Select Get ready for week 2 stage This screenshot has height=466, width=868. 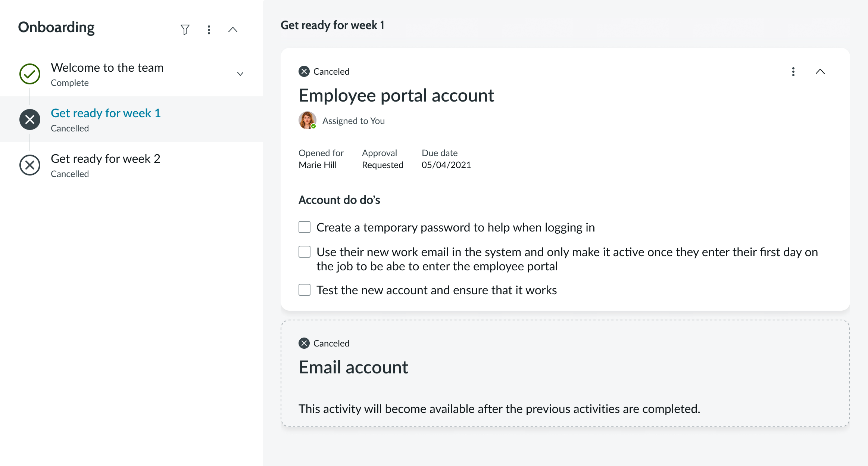click(x=106, y=159)
